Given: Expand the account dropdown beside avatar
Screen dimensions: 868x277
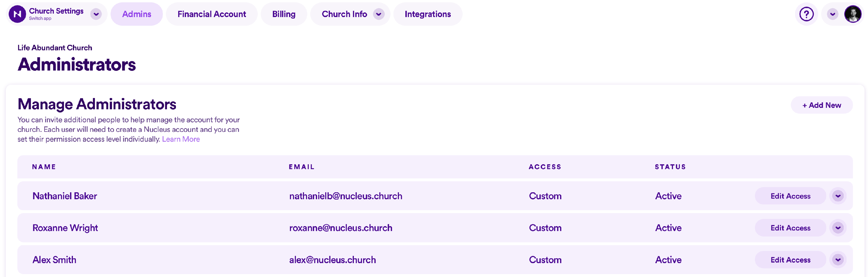Looking at the screenshot, I should (x=833, y=14).
